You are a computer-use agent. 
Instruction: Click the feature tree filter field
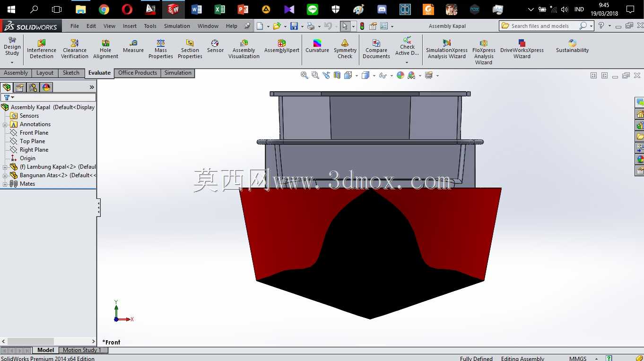48,97
